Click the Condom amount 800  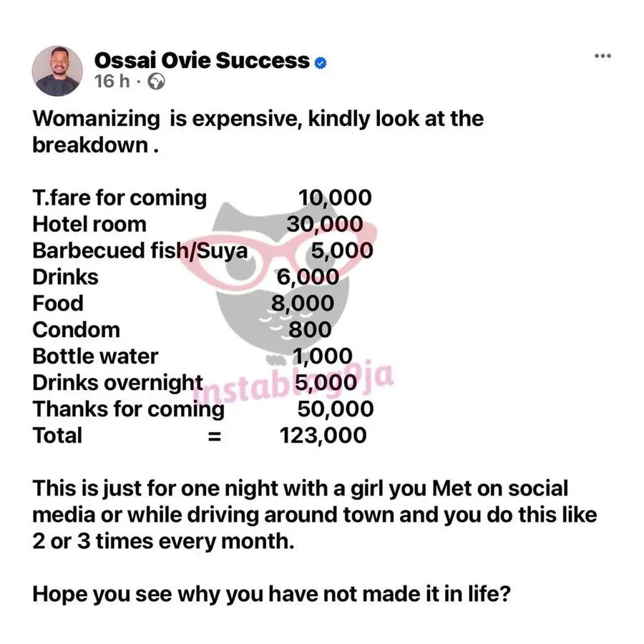(311, 330)
